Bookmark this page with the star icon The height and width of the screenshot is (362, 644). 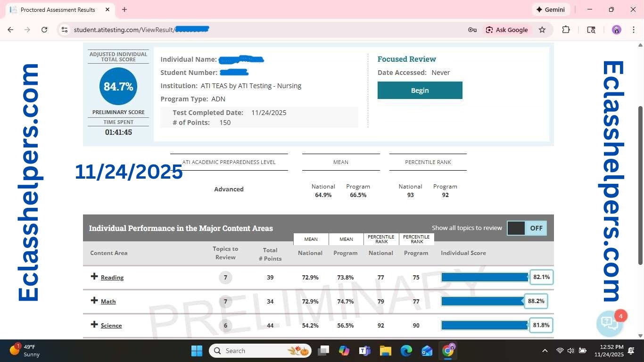tap(542, 30)
